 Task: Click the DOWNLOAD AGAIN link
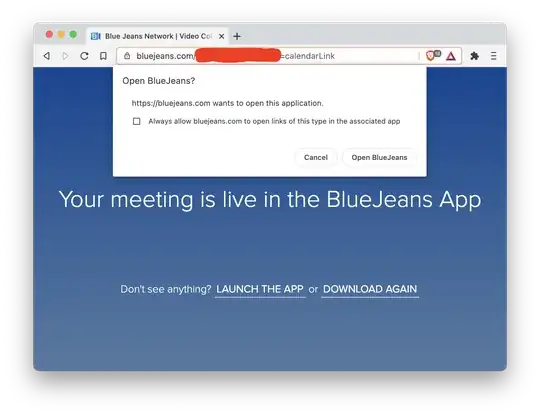pos(370,289)
